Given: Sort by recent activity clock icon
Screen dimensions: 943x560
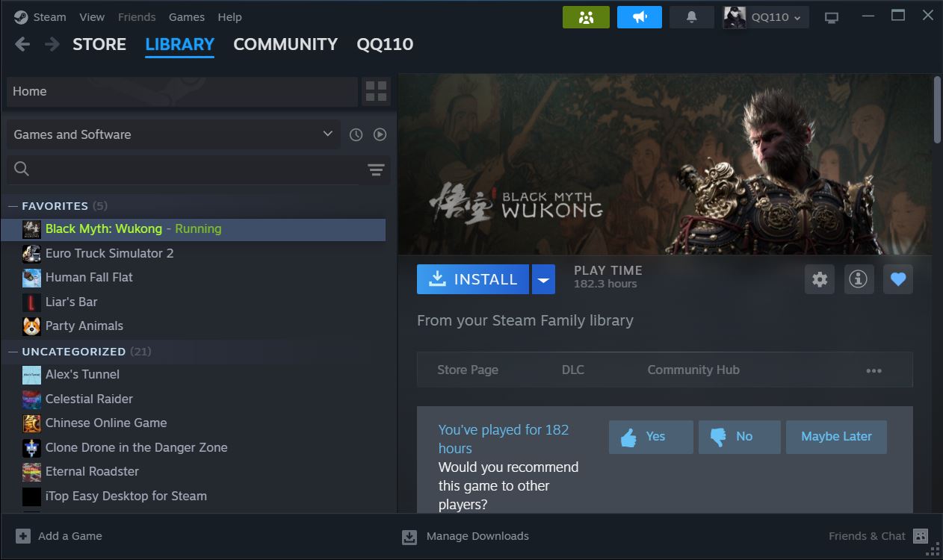Looking at the screenshot, I should tap(356, 134).
